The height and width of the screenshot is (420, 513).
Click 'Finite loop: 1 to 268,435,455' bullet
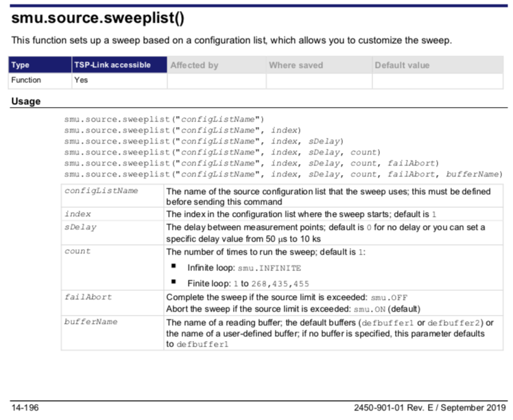tap(248, 283)
